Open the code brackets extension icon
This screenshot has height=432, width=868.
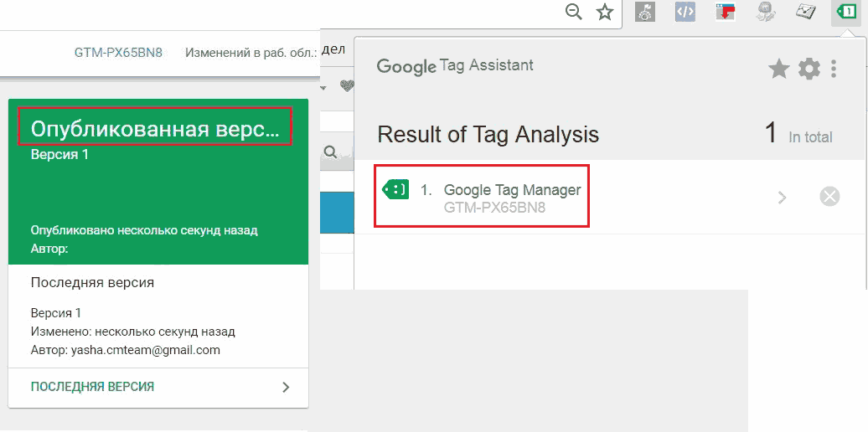(x=685, y=13)
